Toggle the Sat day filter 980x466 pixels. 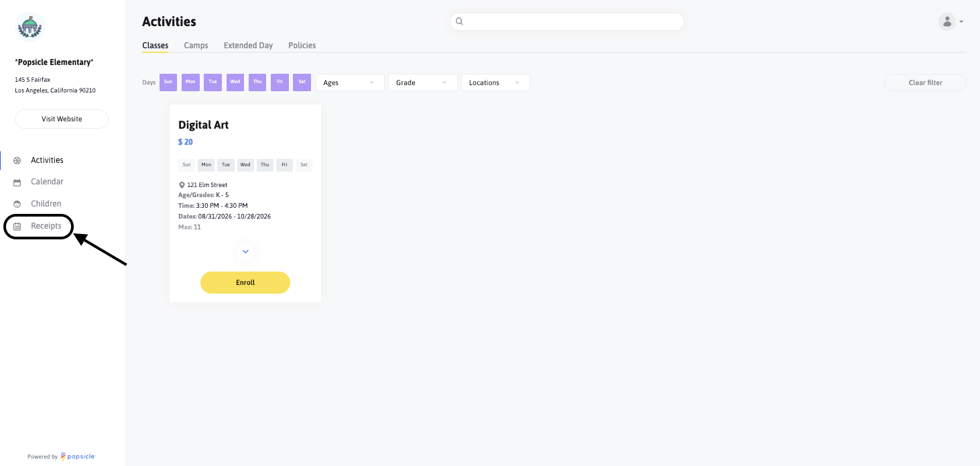[x=302, y=82]
